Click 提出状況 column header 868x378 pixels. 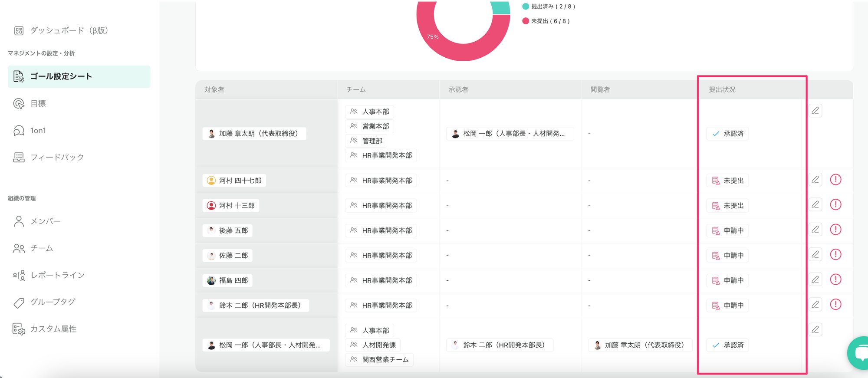[x=722, y=90]
